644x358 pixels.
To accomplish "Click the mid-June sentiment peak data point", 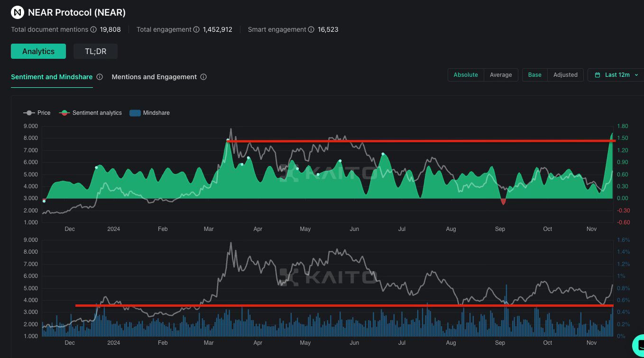I will click(x=383, y=154).
